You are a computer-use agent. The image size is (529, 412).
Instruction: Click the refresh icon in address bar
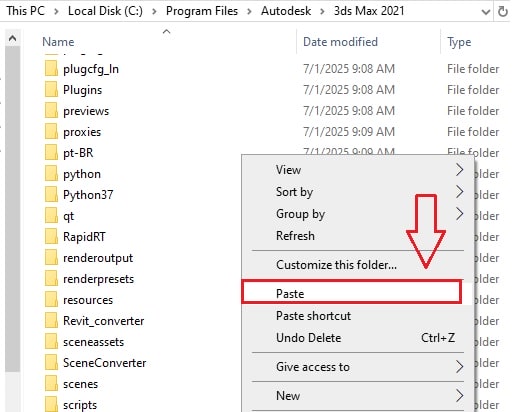pos(503,12)
